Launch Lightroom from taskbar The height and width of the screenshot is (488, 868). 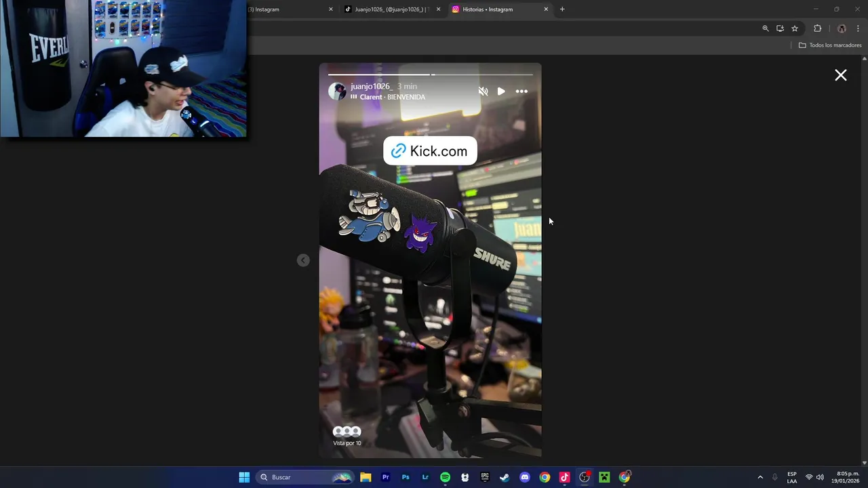click(x=425, y=477)
